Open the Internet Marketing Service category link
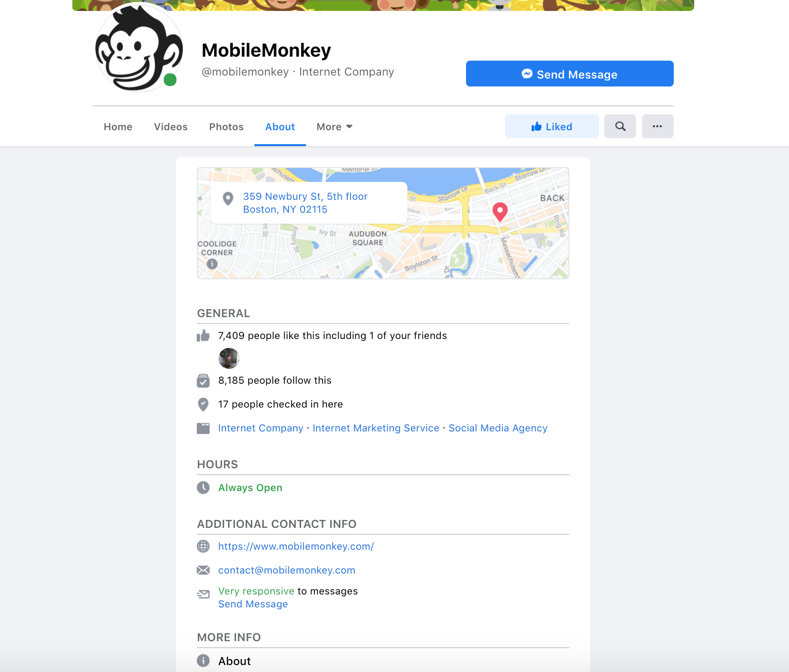This screenshot has width=789, height=672. pos(376,428)
